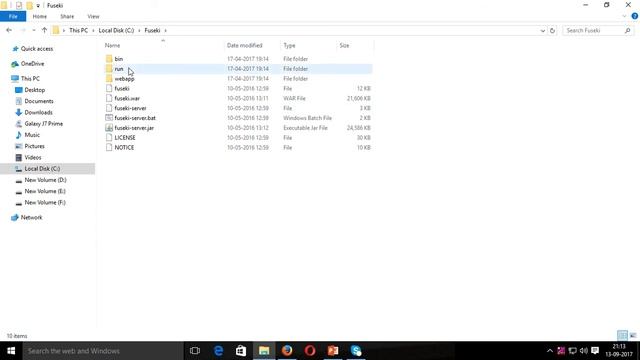
Task: Launch Firefox from taskbar
Action: click(287, 351)
